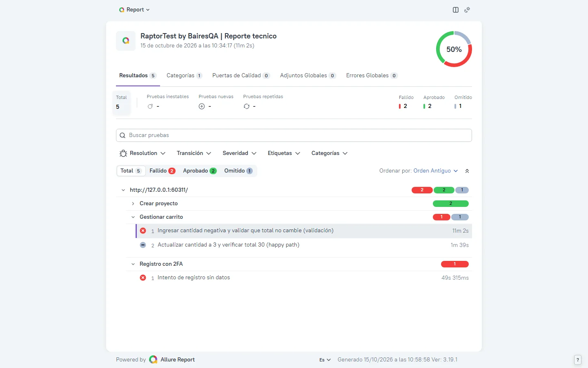Collapse all with the double-chevron icon
Screen dimensions: 588x368
467,171
